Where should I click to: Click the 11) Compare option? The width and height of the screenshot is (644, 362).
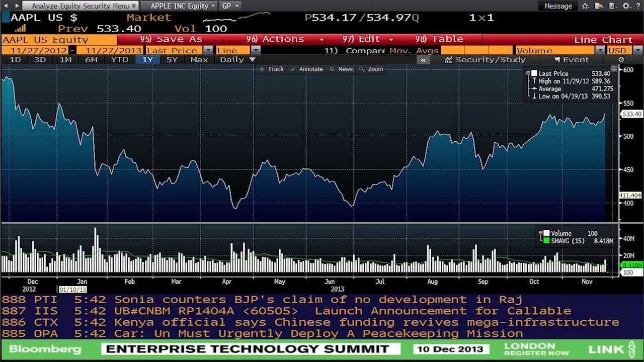click(355, 50)
